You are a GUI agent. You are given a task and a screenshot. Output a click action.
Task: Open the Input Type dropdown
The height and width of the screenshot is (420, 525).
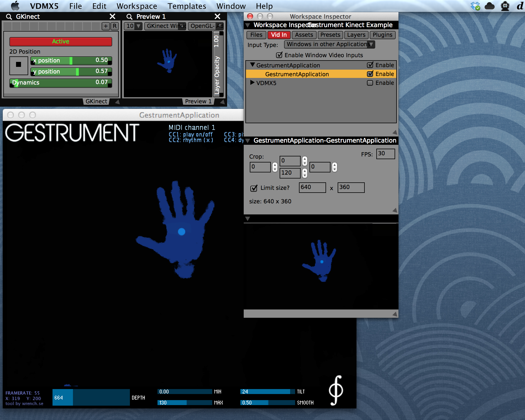(329, 44)
